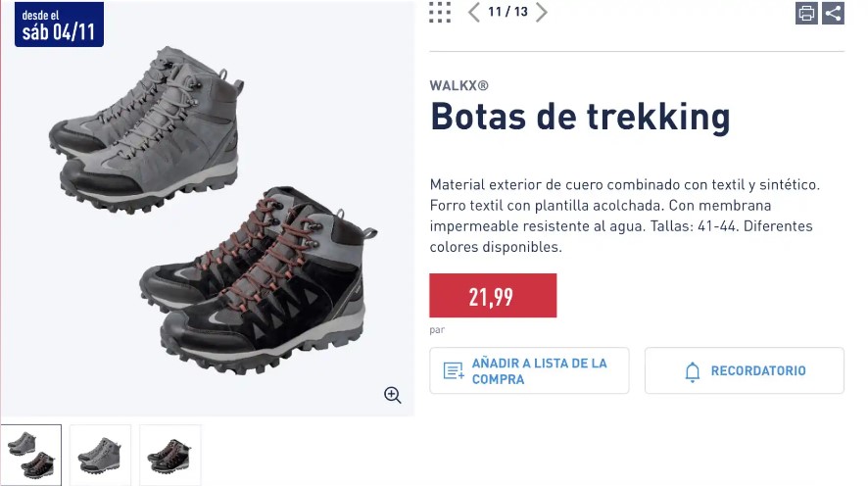The height and width of the screenshot is (486, 868).
Task: Share this product via share icon
Action: pos(833,13)
